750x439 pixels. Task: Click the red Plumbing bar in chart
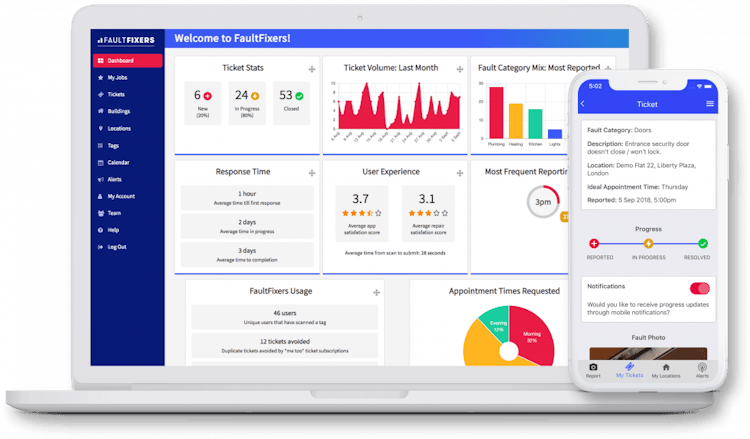(x=496, y=113)
